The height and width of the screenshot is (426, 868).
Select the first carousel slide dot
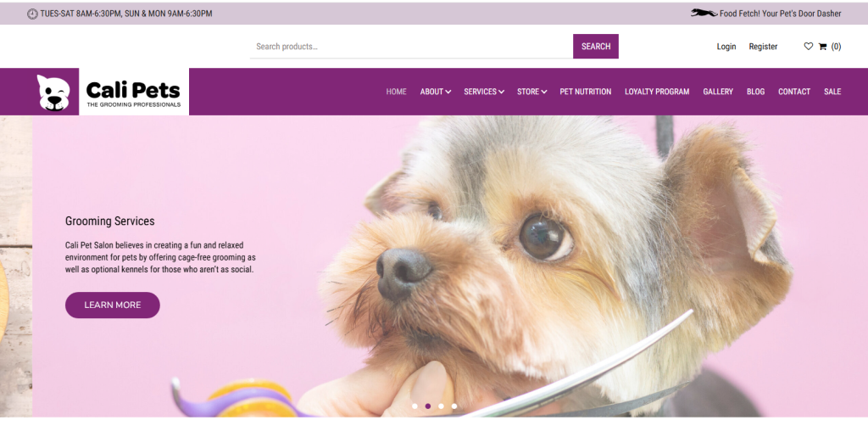415,406
